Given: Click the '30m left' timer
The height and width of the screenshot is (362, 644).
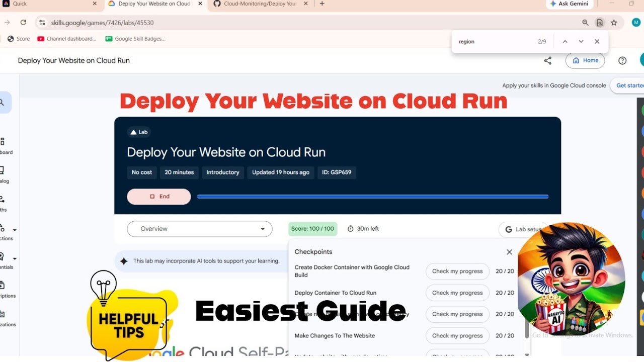Looking at the screenshot, I should [363, 229].
